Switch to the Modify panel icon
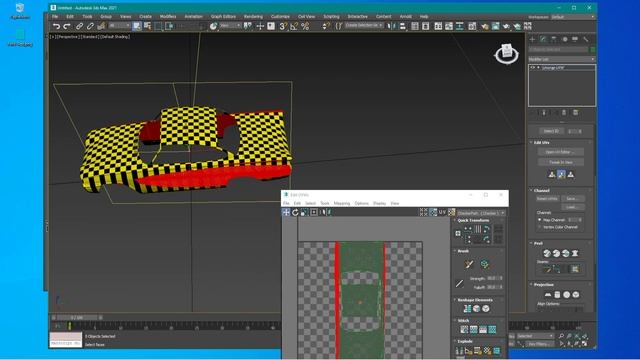 coord(543,39)
